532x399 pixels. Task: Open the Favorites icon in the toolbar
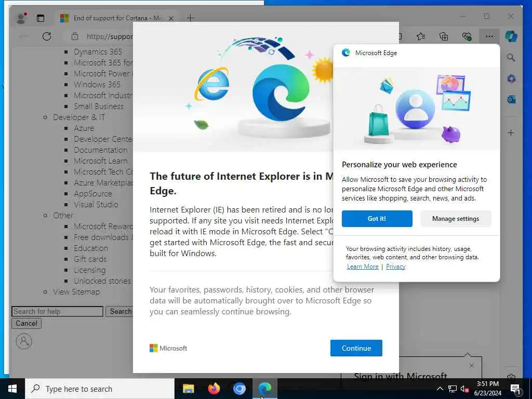point(421,36)
